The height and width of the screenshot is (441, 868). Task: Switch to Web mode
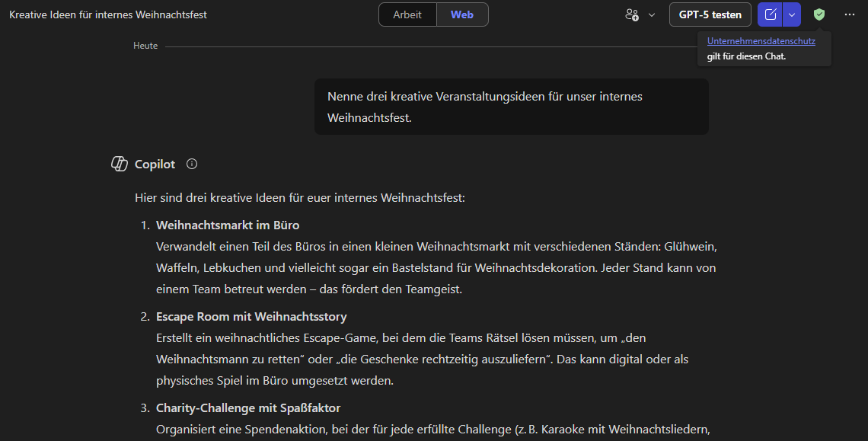462,14
